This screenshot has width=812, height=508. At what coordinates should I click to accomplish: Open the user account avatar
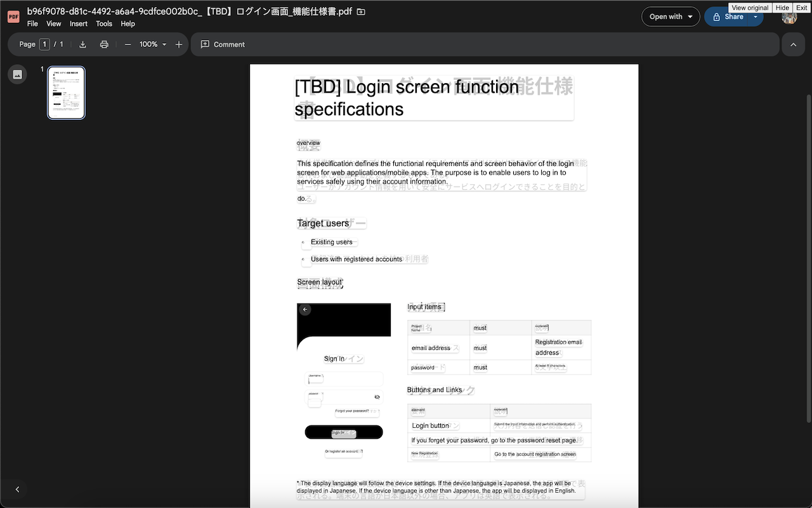(x=789, y=17)
